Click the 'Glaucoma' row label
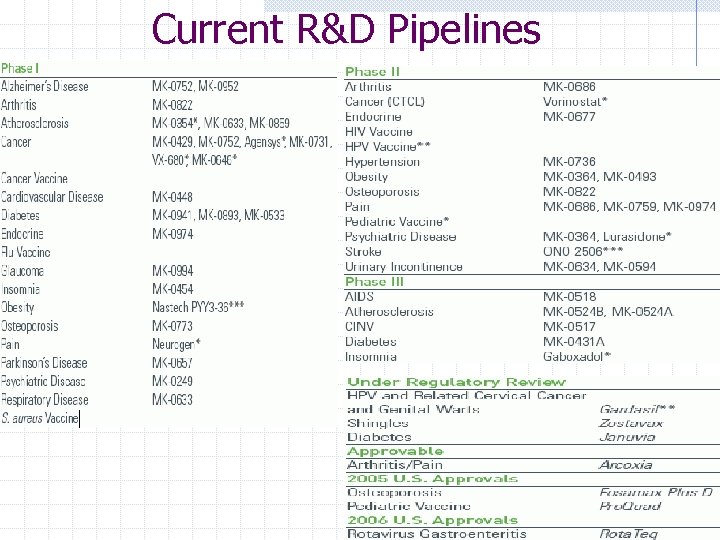720x540 pixels. click(x=22, y=271)
